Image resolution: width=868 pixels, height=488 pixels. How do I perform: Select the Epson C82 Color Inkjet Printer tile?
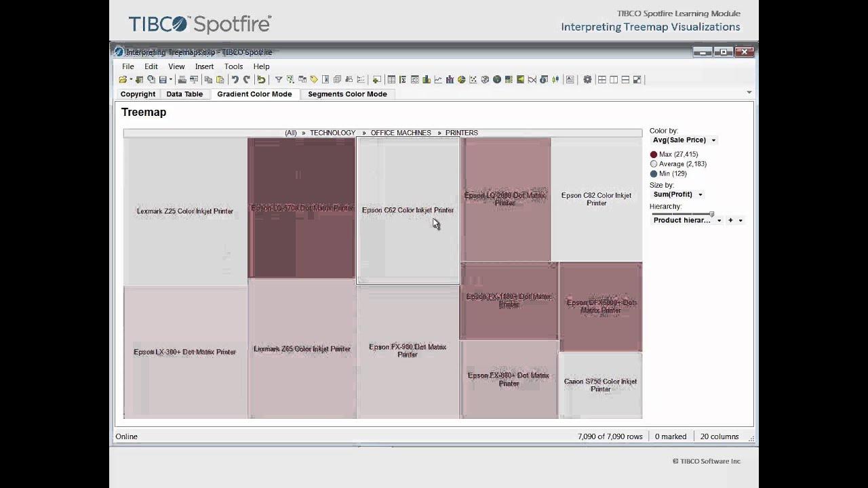coord(596,199)
